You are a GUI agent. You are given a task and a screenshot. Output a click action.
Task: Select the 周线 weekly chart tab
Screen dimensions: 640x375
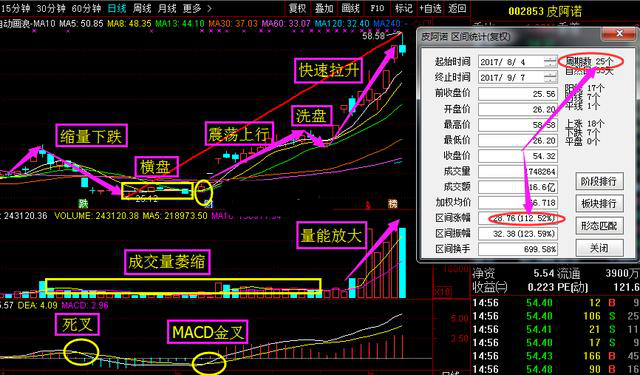pos(142,8)
